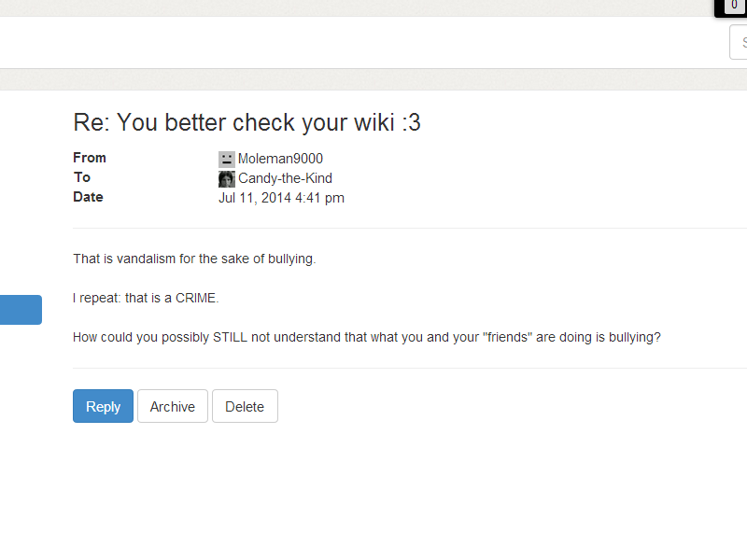Focus the search field at top right

(739, 42)
